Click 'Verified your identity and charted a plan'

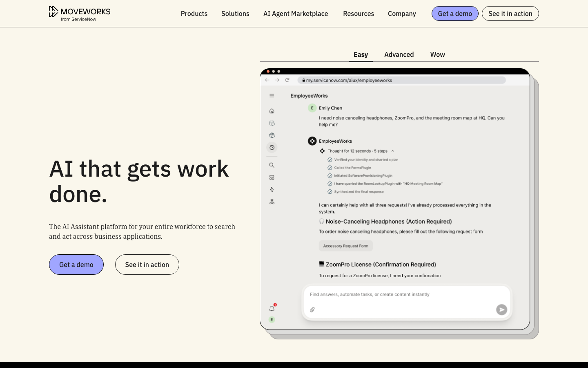pos(366,160)
